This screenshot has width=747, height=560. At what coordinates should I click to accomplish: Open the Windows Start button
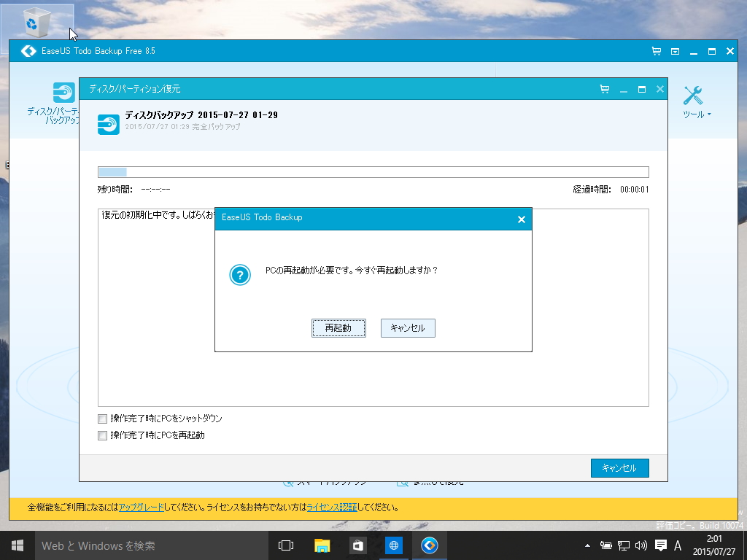point(18,545)
